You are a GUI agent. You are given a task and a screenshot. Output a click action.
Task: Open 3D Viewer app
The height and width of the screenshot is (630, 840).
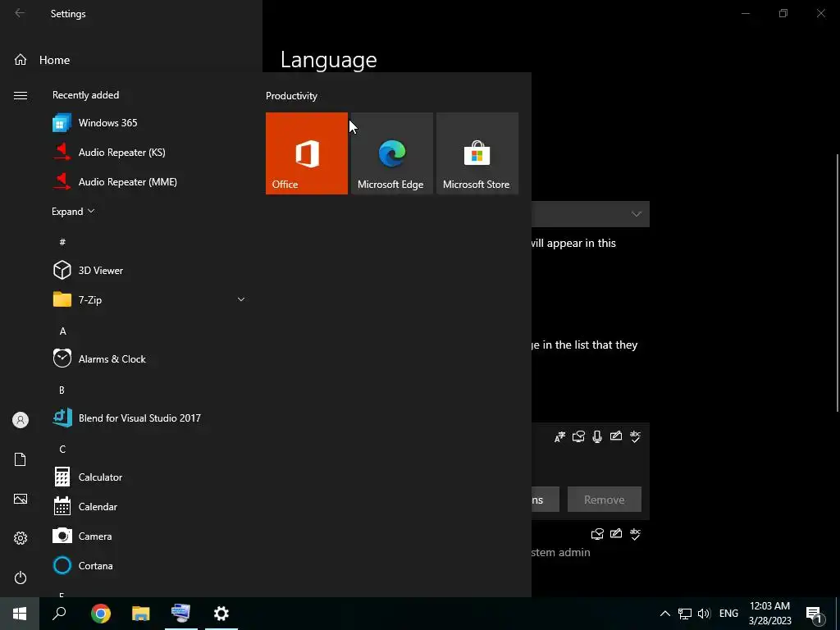(149, 270)
